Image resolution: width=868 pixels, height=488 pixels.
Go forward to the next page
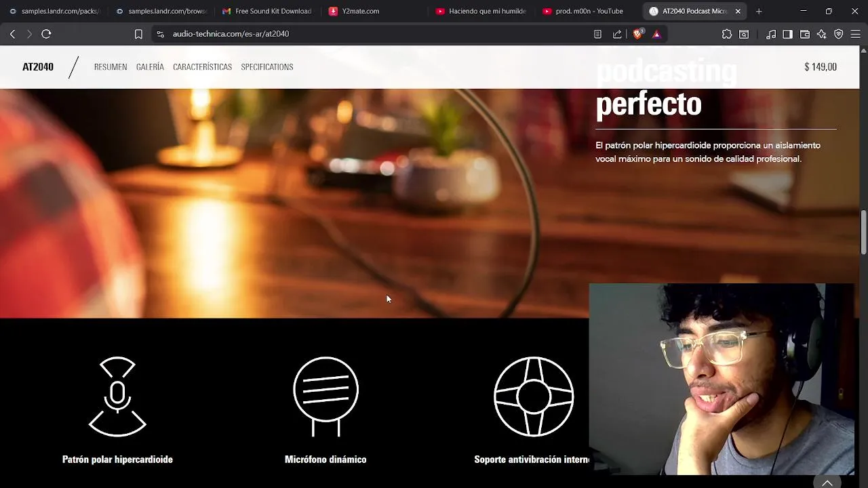click(29, 34)
